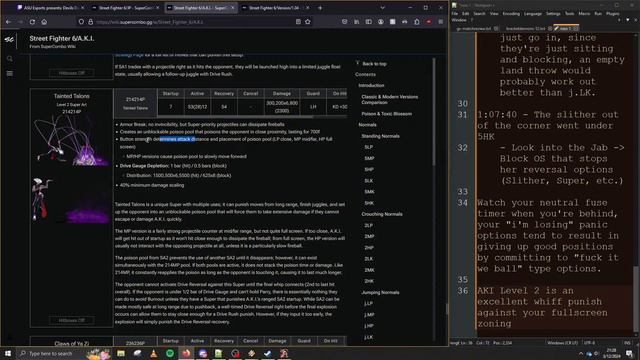Viewport: 640px width, 360px height.
Task: Go back with the browser back arrow
Action: click(x=8, y=22)
